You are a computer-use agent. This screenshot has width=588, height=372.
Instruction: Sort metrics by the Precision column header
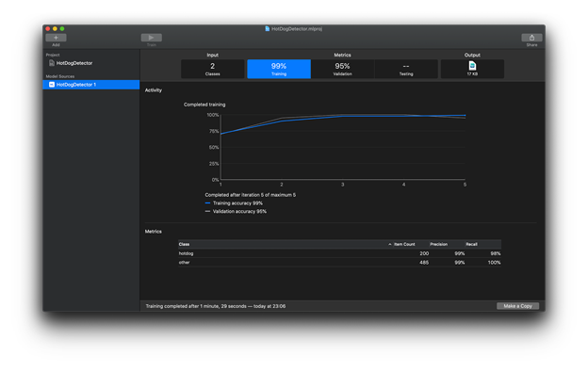pos(438,244)
